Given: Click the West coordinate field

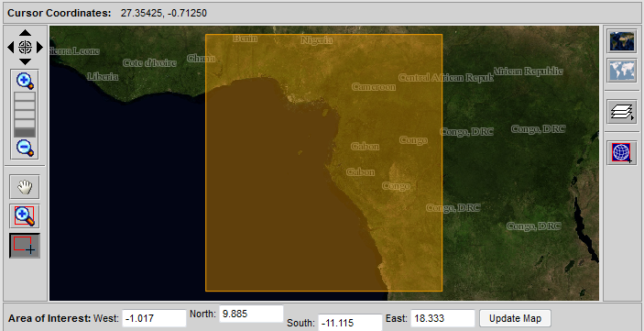Looking at the screenshot, I should (x=155, y=319).
